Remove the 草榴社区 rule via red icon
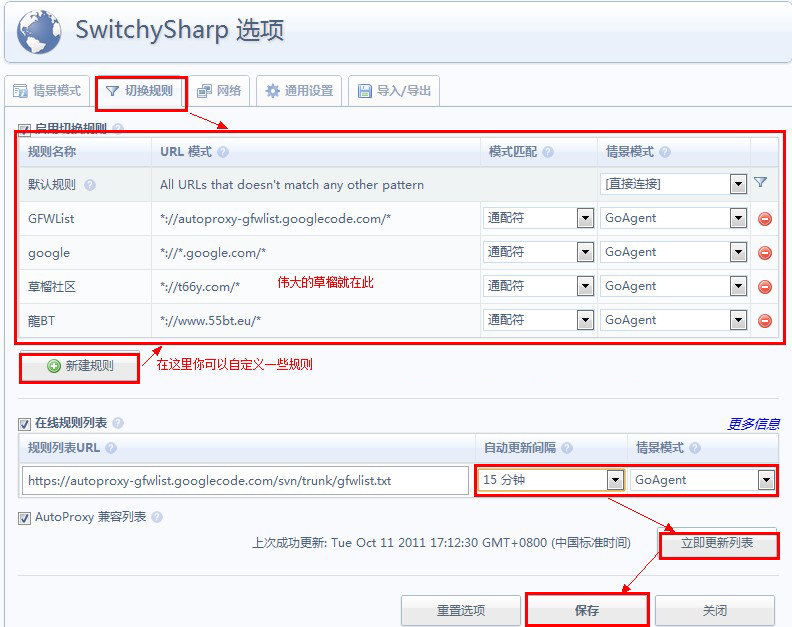792x627 pixels. coord(765,286)
